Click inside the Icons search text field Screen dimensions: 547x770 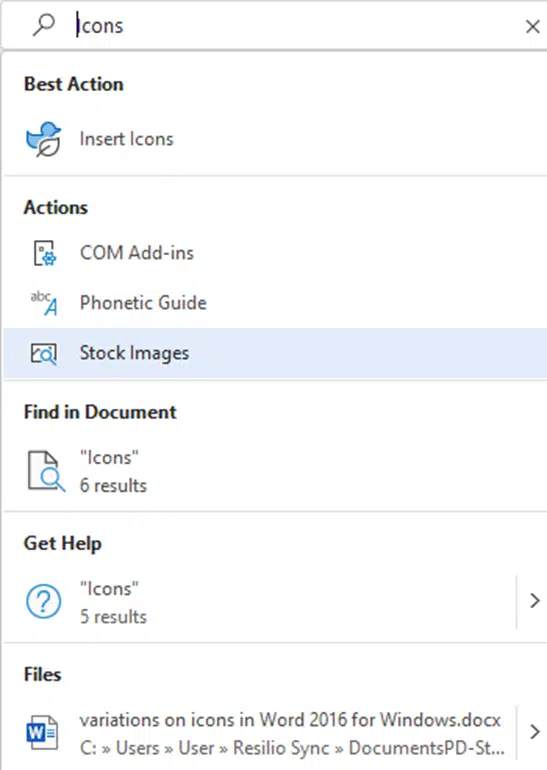(x=295, y=26)
